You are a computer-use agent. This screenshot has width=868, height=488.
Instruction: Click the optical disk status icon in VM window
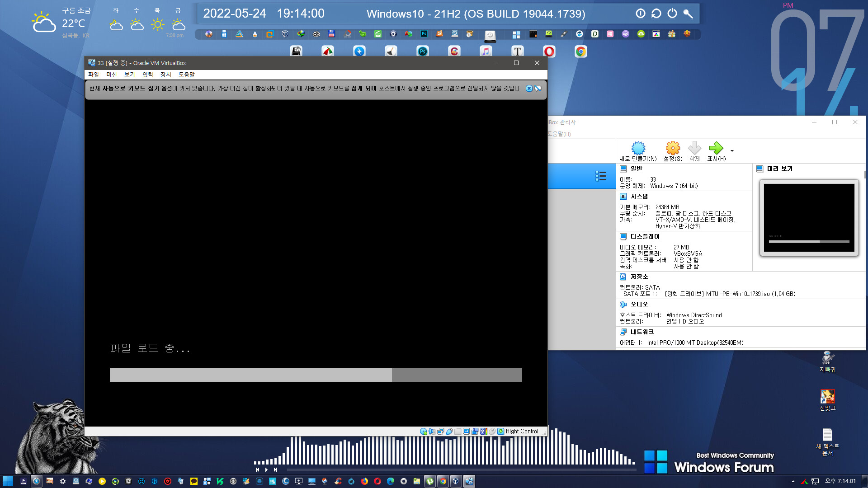point(424,432)
